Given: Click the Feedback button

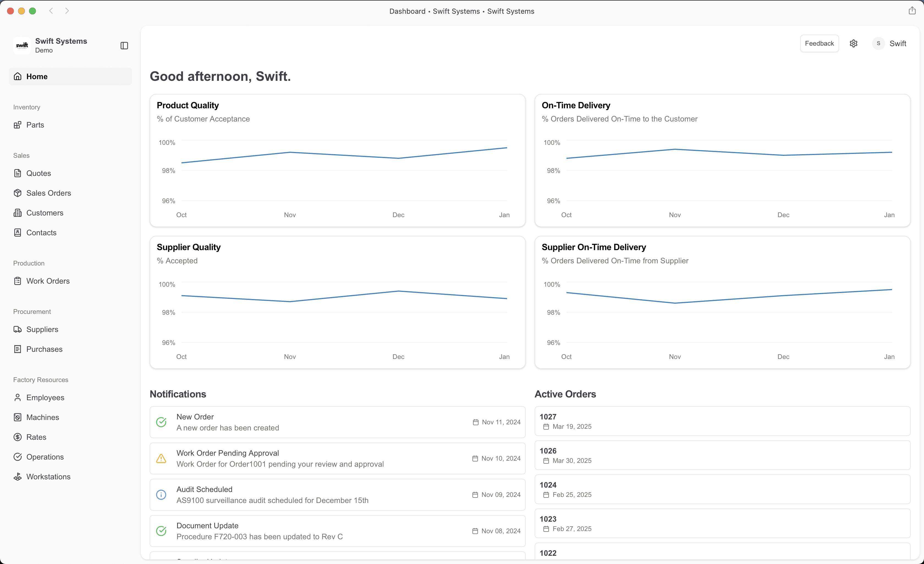Looking at the screenshot, I should tap(819, 43).
